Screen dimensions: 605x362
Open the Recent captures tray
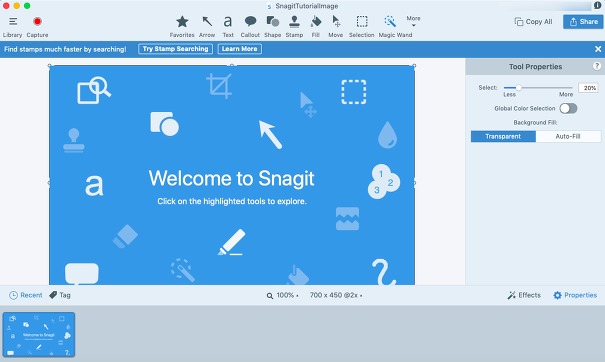point(25,295)
